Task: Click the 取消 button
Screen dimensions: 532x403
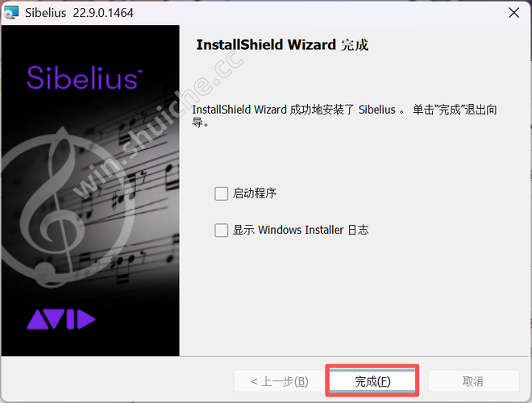Action: 473,381
